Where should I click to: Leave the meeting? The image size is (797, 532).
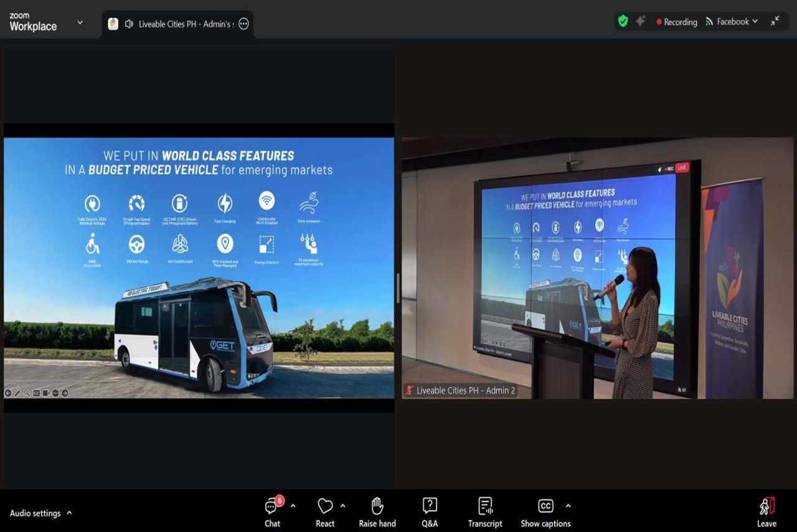pyautogui.click(x=766, y=512)
